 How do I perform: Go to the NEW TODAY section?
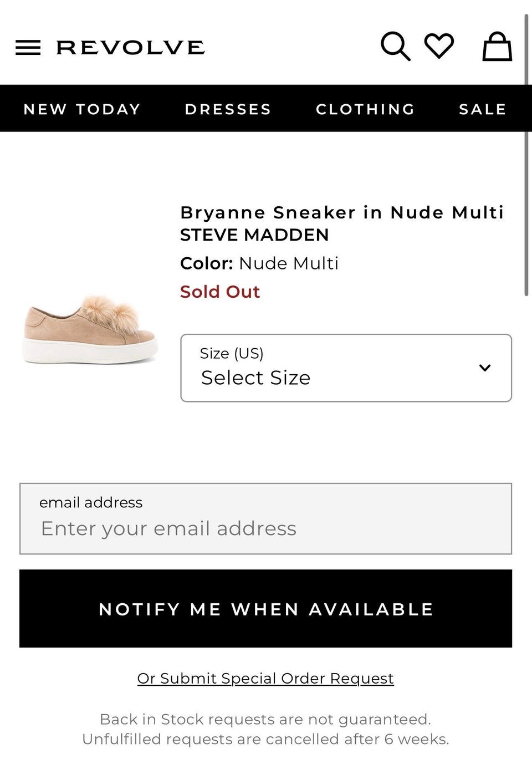82,109
